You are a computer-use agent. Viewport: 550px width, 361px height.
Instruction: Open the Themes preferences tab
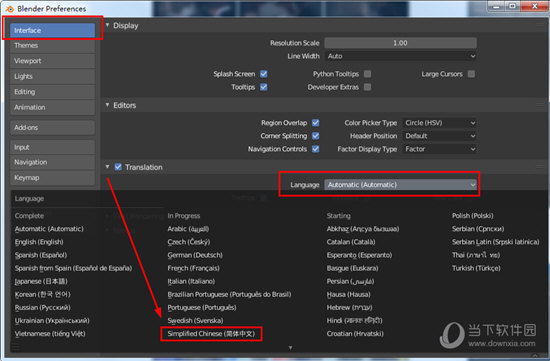pyautogui.click(x=52, y=46)
